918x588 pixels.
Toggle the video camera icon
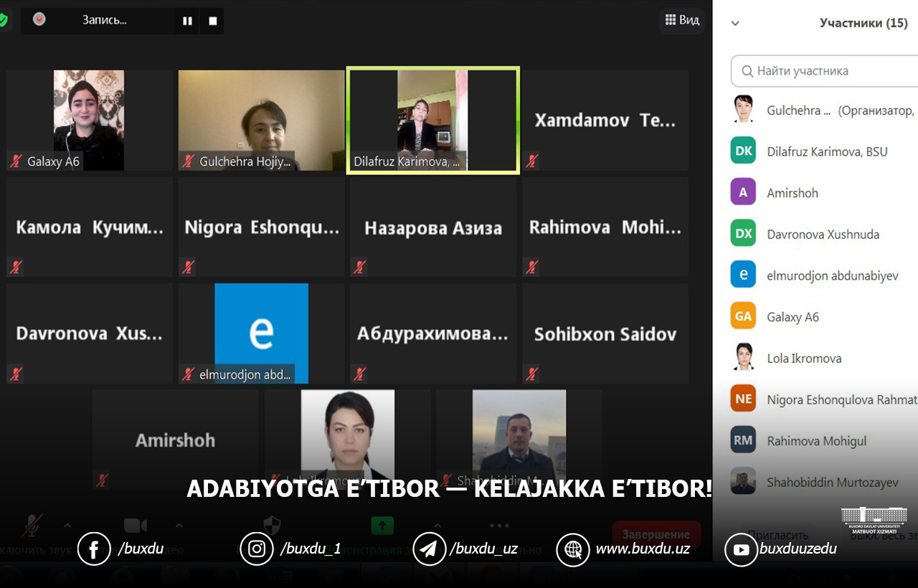(x=135, y=526)
